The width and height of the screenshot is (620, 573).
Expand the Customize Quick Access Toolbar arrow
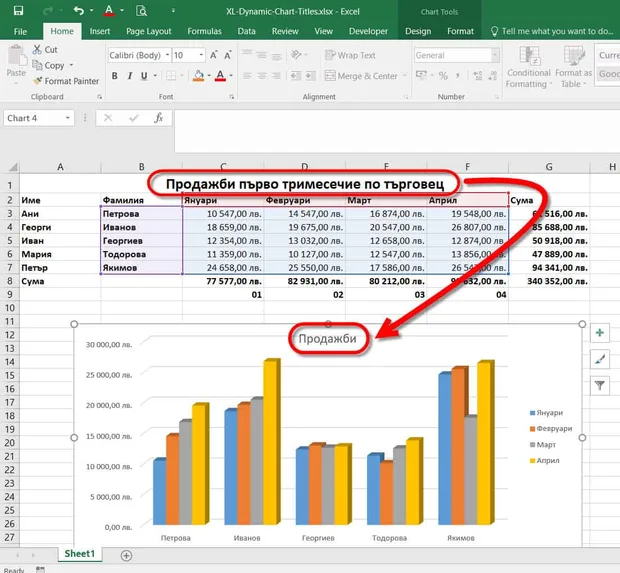tap(173, 11)
